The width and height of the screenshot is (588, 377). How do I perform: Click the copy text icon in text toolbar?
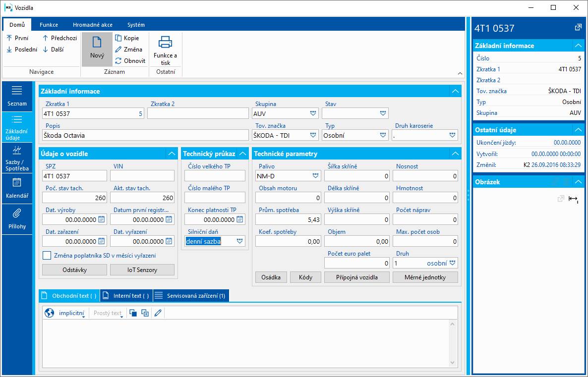[x=133, y=313]
